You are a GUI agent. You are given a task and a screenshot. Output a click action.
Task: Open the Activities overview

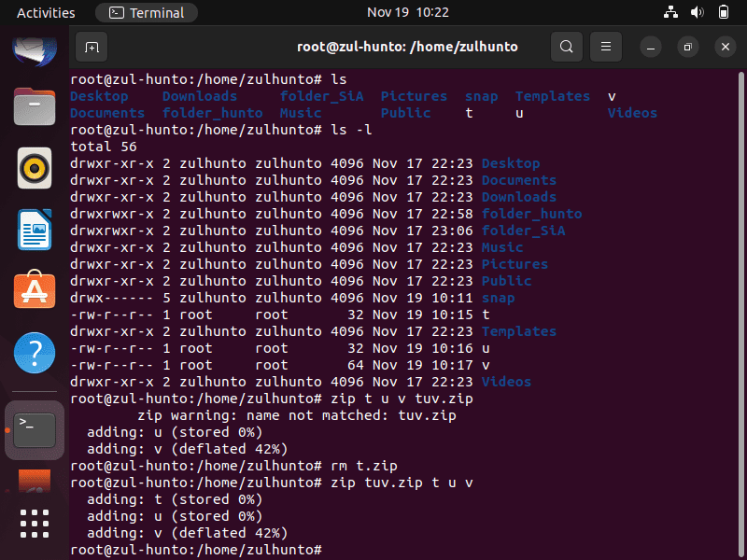(46, 12)
